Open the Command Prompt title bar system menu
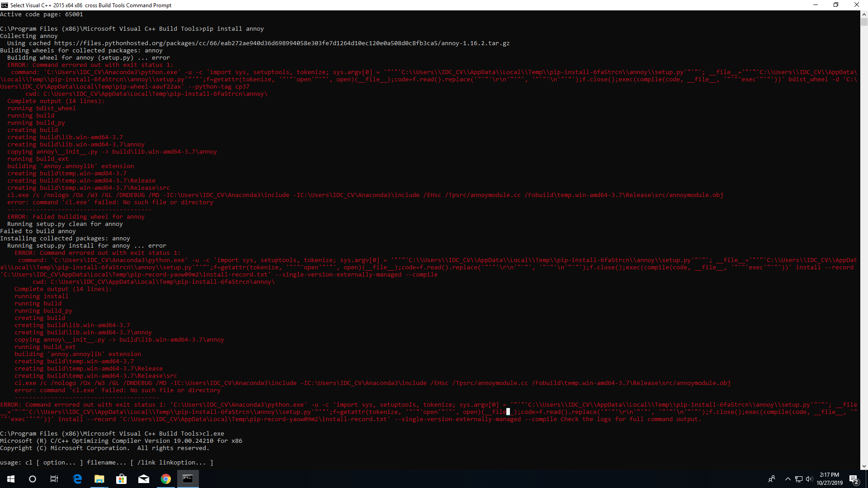868x488 pixels. tap(4, 5)
